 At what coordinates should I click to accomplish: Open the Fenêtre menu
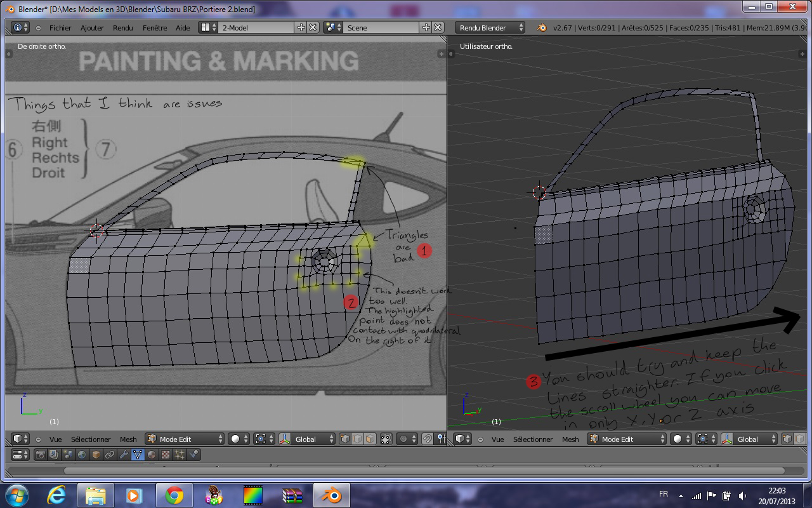pyautogui.click(x=155, y=28)
